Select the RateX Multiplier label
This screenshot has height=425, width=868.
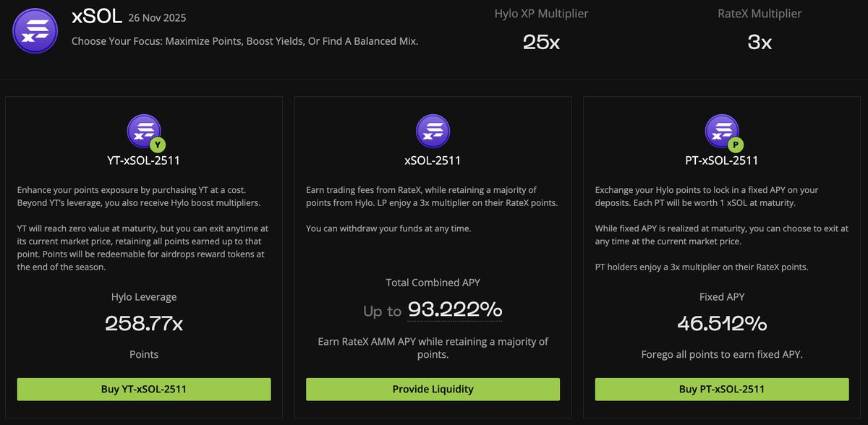pyautogui.click(x=759, y=14)
